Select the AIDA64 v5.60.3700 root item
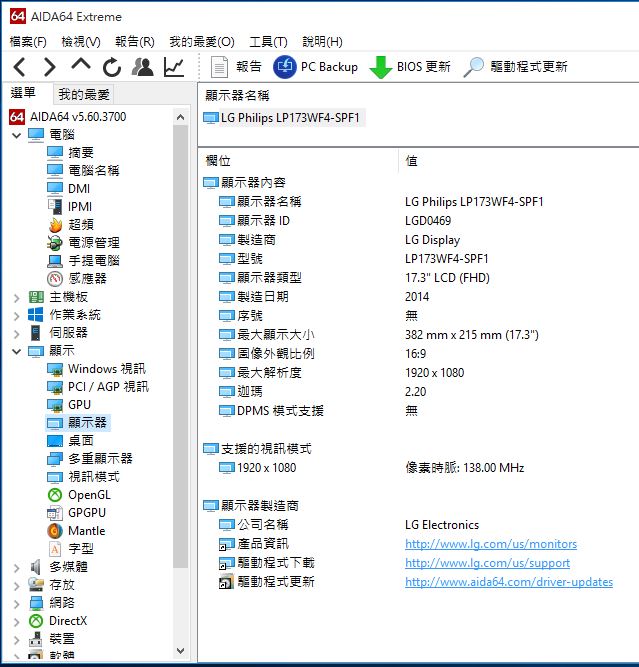This screenshot has height=667, width=639. coord(68,117)
